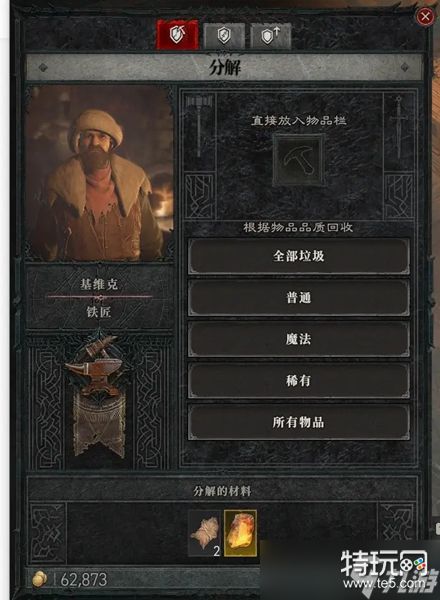Salvage 所有物品 all items
440x600 pixels.
tap(298, 422)
